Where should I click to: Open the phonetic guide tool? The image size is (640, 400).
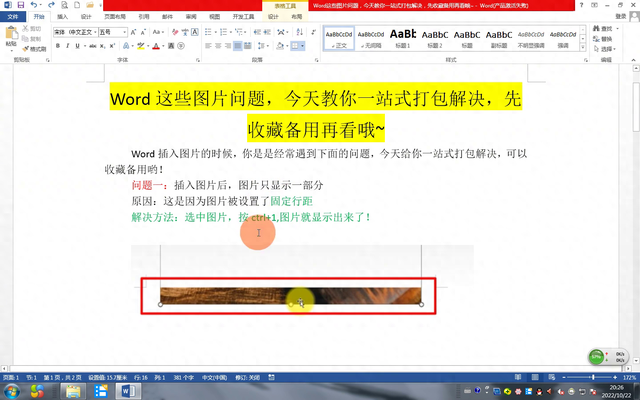coord(185,32)
